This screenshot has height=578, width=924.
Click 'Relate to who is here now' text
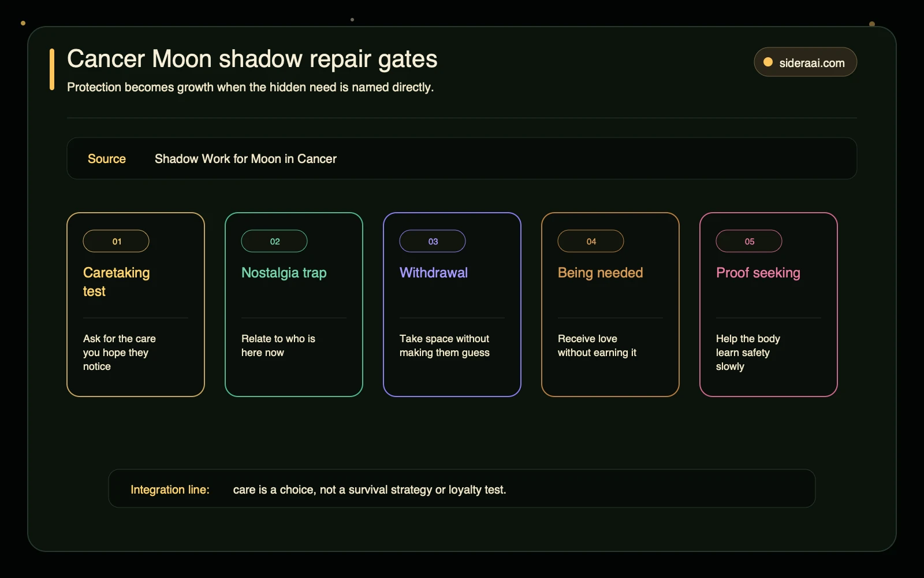pyautogui.click(x=278, y=346)
